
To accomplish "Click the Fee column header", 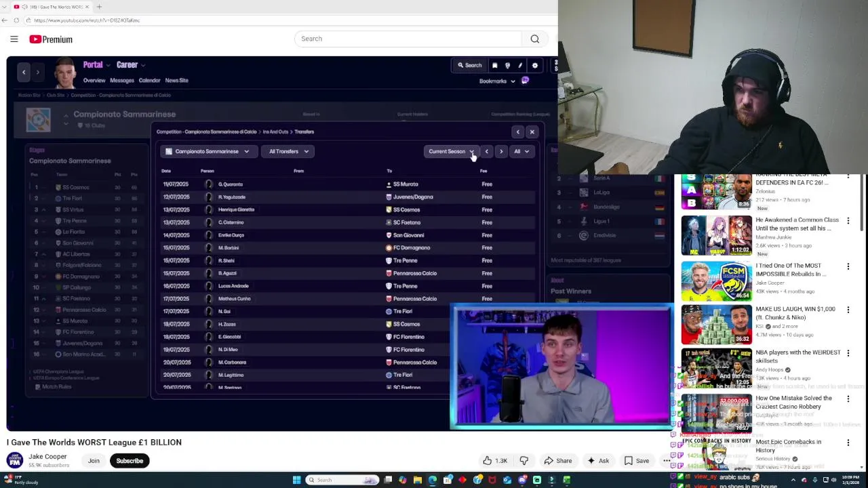I will [x=484, y=171].
